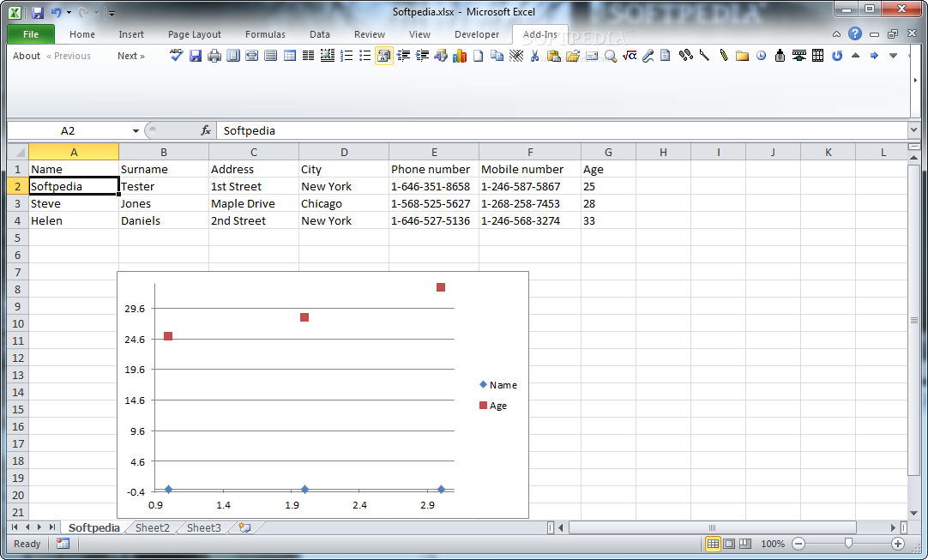Screen dimensions: 928x560
Task: Click the insert function fx button
Action: [205, 130]
